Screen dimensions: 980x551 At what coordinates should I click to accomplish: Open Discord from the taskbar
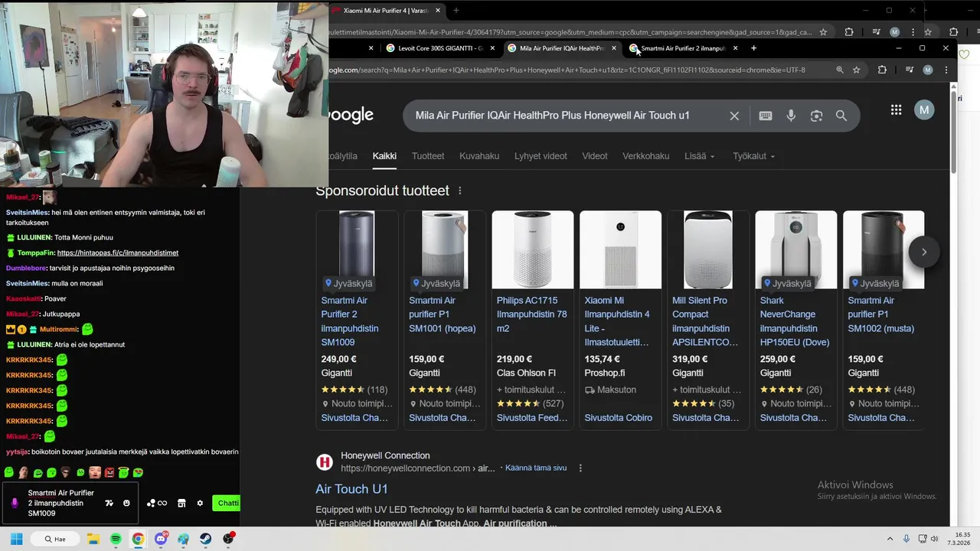(x=161, y=539)
